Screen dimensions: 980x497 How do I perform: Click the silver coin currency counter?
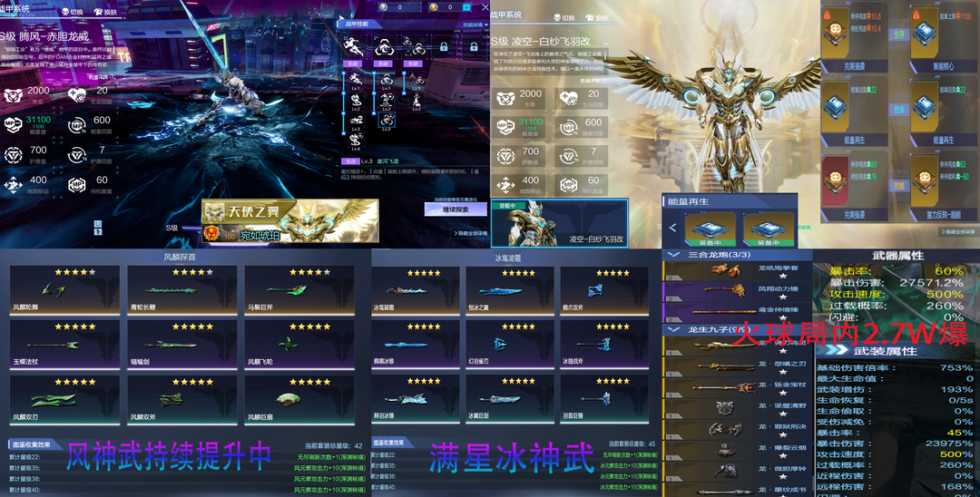(x=400, y=7)
